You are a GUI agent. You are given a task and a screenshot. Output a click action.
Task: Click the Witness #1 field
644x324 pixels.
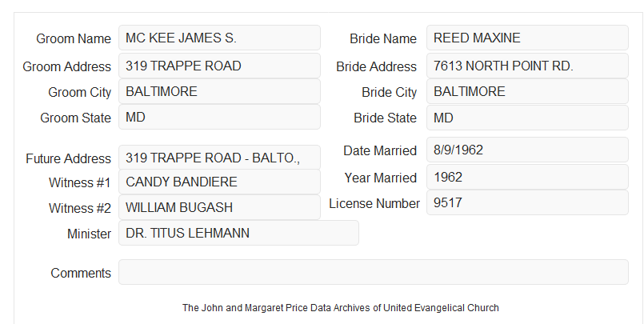coord(219,182)
